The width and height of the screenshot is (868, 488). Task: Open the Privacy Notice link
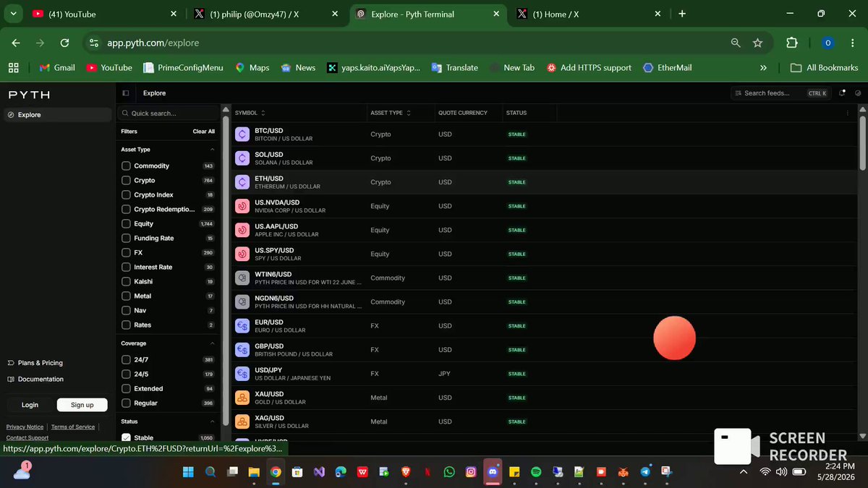[25, 427]
